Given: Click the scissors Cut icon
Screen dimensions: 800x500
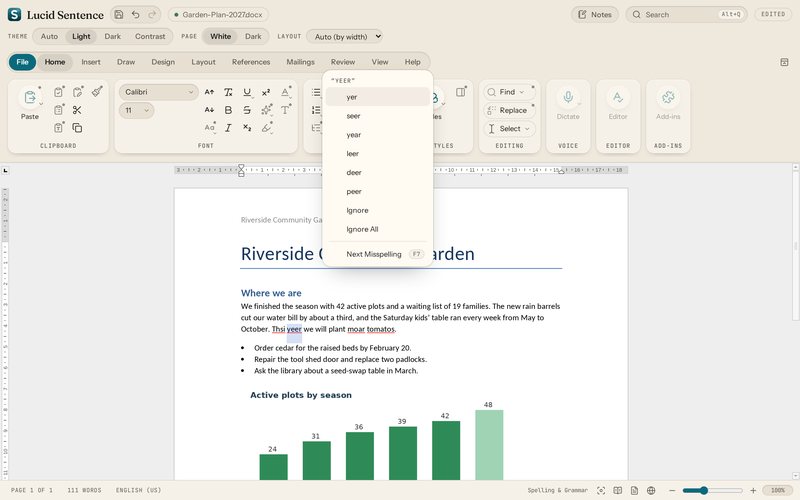Looking at the screenshot, I should (x=77, y=110).
